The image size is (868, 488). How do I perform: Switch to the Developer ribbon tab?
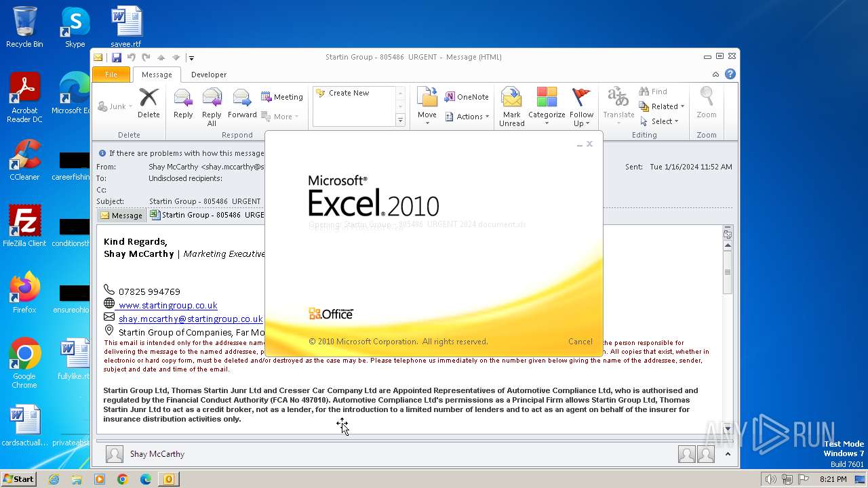click(x=209, y=75)
